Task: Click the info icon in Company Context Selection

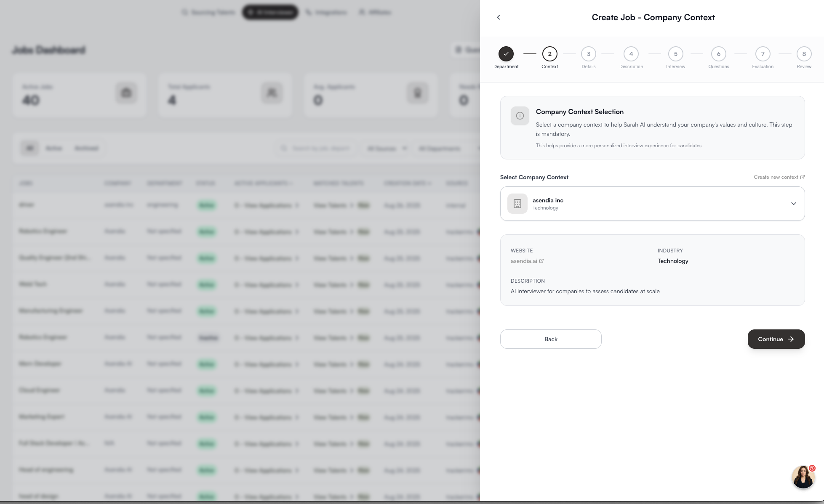Action: [520, 116]
